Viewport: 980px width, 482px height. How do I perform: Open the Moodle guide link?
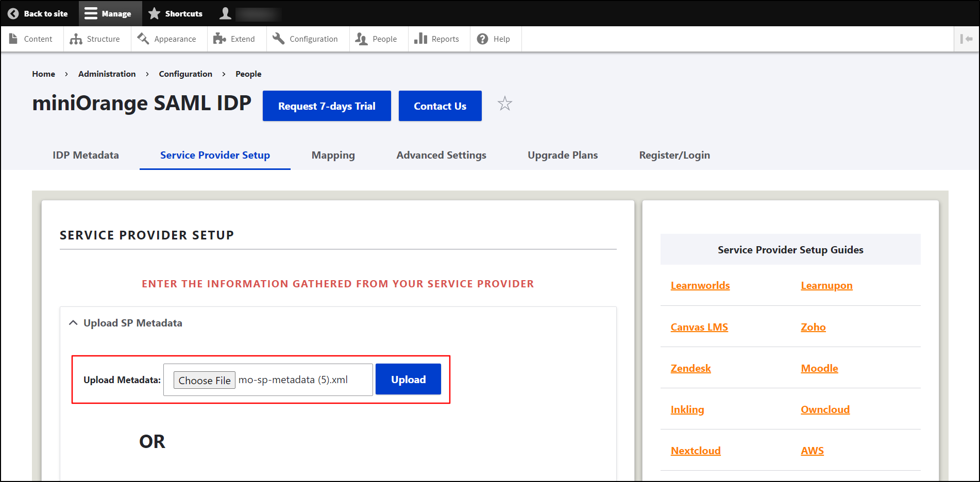[819, 368]
